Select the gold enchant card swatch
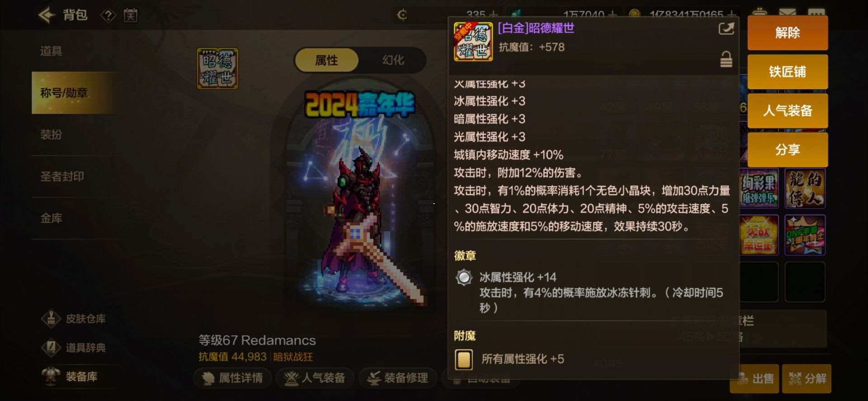The height and width of the screenshot is (401, 868). click(464, 360)
